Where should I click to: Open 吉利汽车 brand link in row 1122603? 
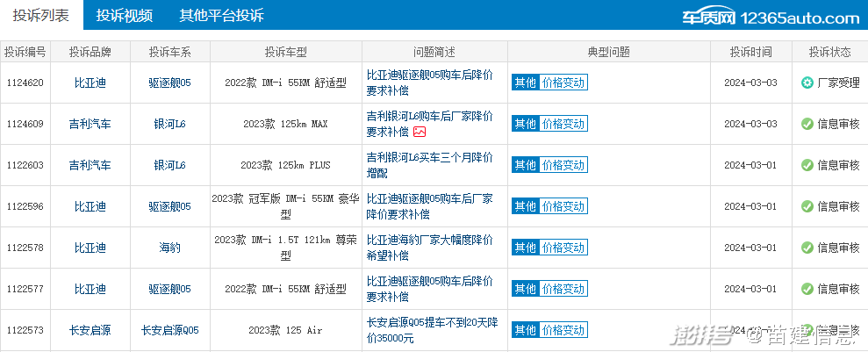[x=90, y=165]
